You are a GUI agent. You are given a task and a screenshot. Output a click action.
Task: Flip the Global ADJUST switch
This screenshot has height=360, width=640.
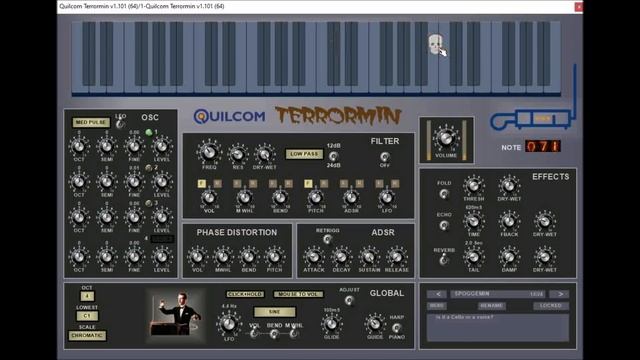[x=349, y=300]
